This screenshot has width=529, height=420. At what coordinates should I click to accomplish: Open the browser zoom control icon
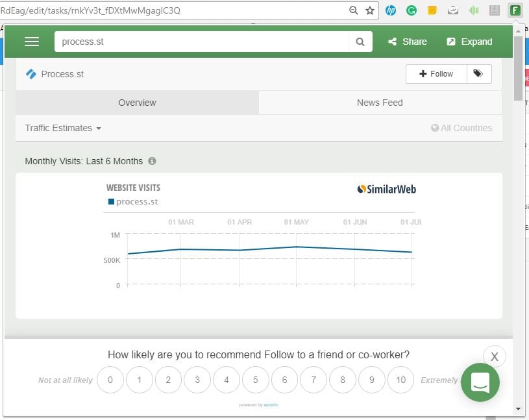[x=354, y=10]
